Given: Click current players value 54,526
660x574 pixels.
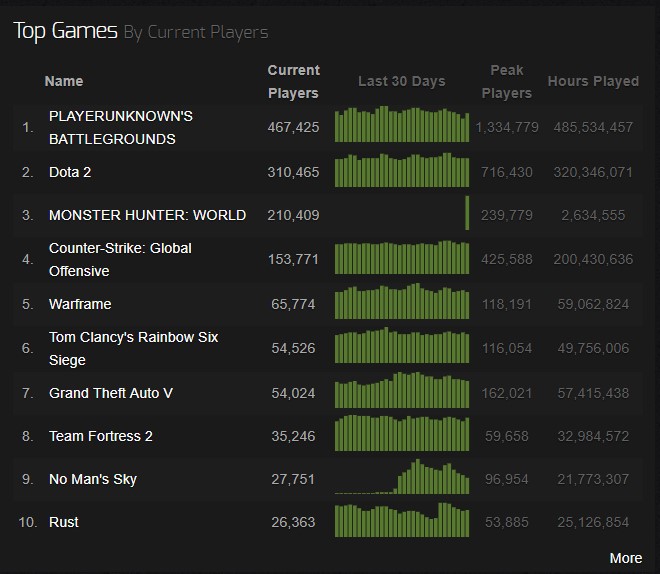Looking at the screenshot, I should [293, 348].
